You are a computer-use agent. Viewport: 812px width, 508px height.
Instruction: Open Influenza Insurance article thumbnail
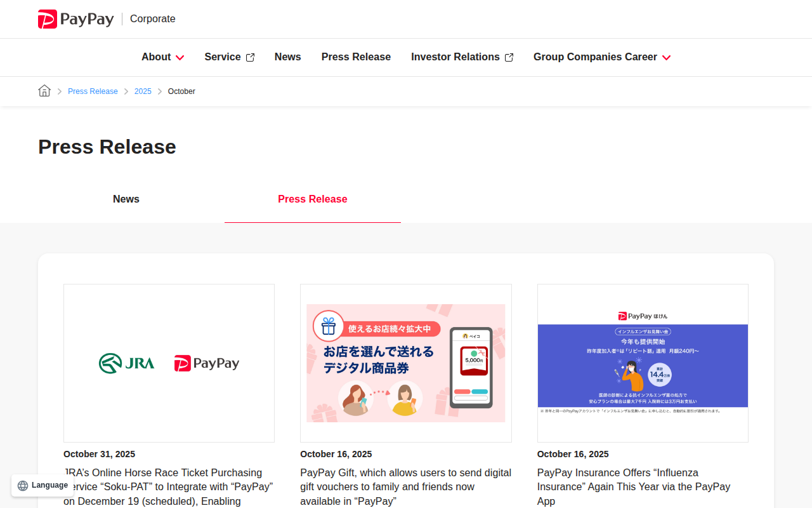(643, 363)
